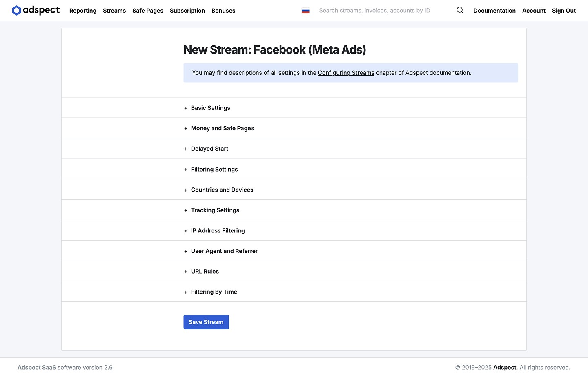Click the Adspect logo icon

pos(16,11)
